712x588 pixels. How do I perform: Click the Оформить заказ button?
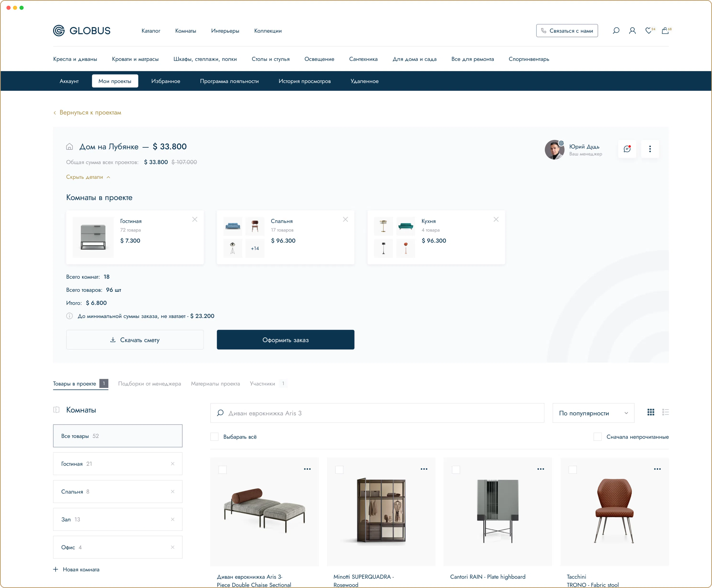[x=286, y=340]
